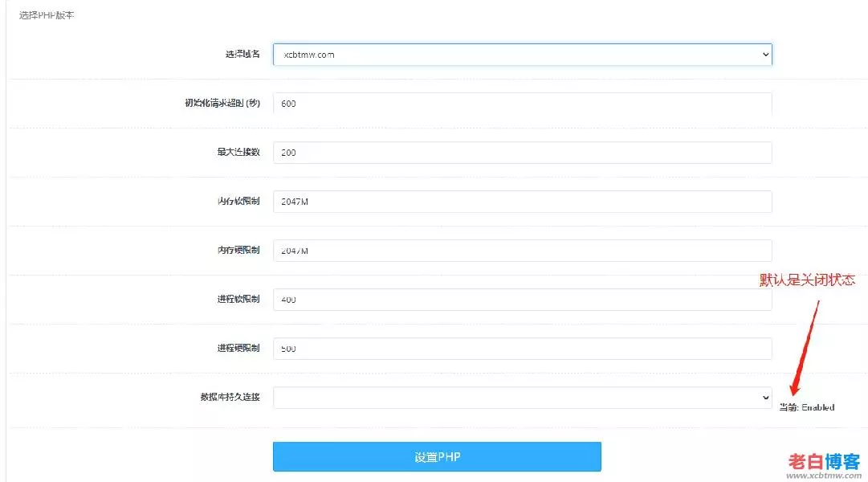Select the 内存软限制 field showing 2047M
This screenshot has height=482, width=868.
click(522, 201)
